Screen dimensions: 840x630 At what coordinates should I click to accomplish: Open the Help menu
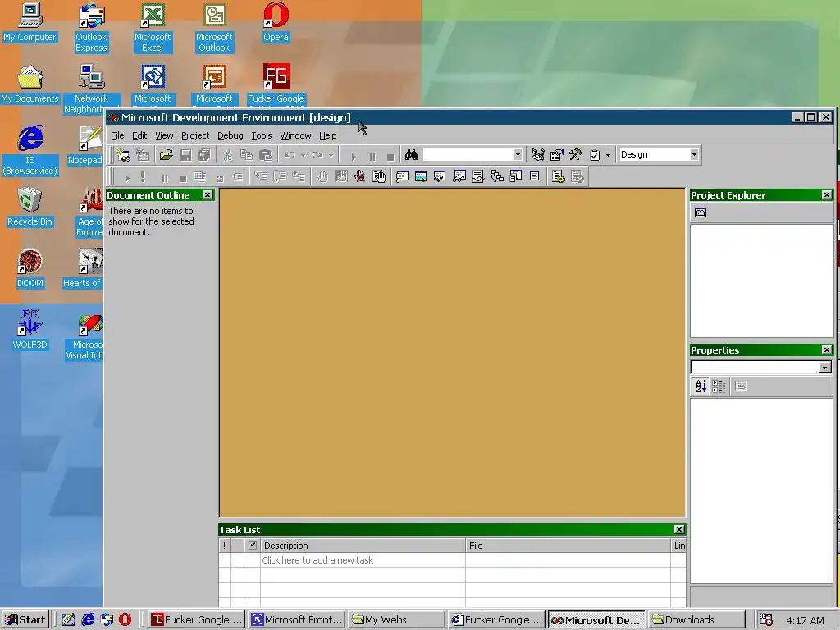coord(328,135)
